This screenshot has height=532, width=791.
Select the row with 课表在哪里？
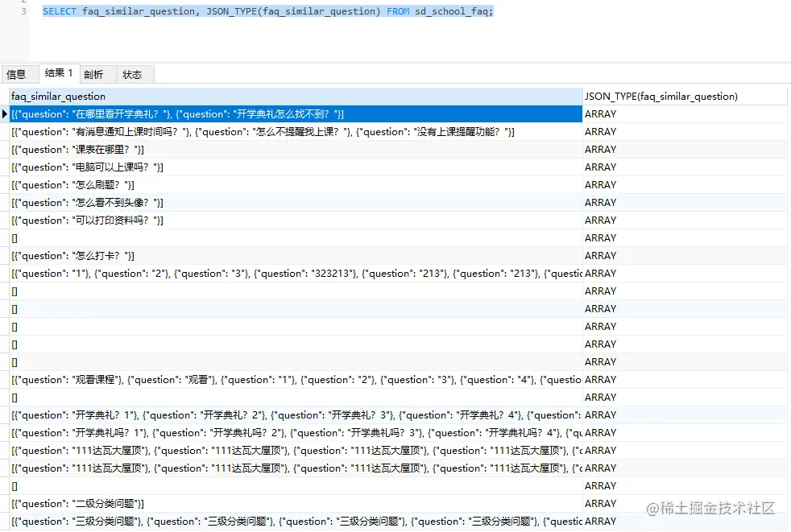click(x=296, y=149)
